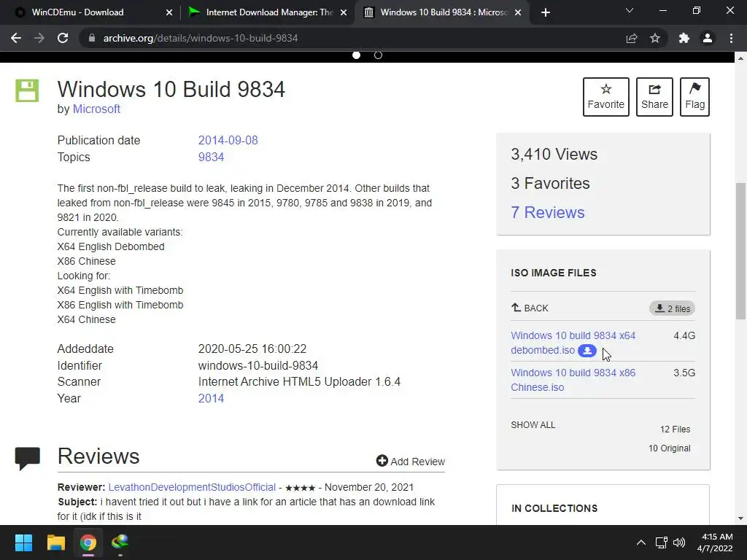
Task: Open the tab search chevron
Action: (630, 10)
